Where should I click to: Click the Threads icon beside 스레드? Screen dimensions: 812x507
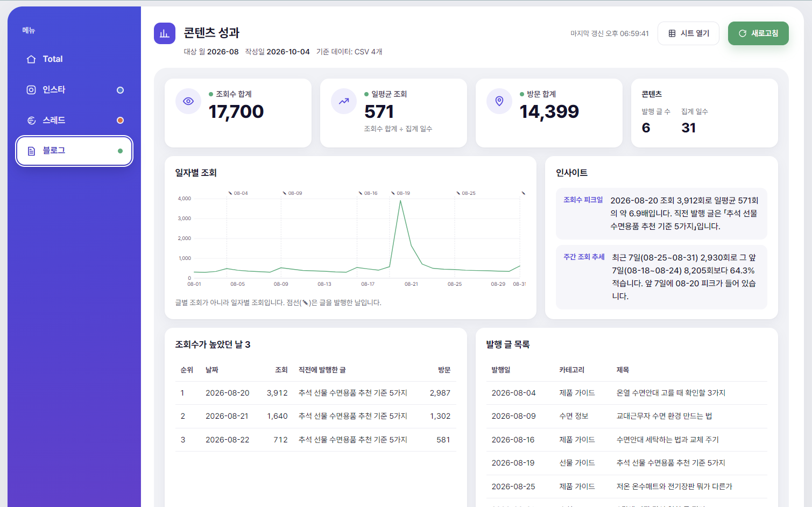[31, 121]
